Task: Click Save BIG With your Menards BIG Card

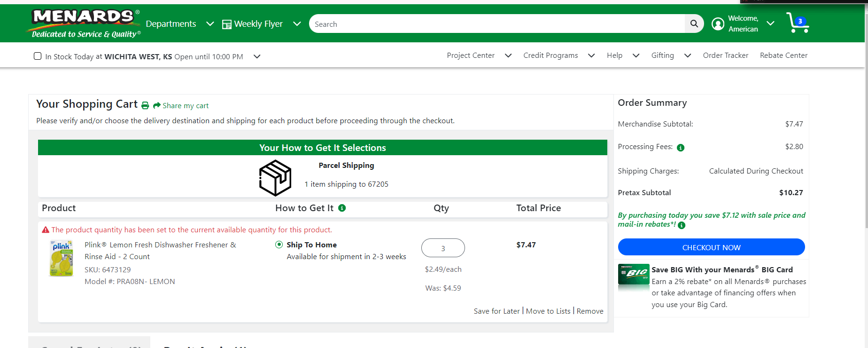Action: pos(722,269)
